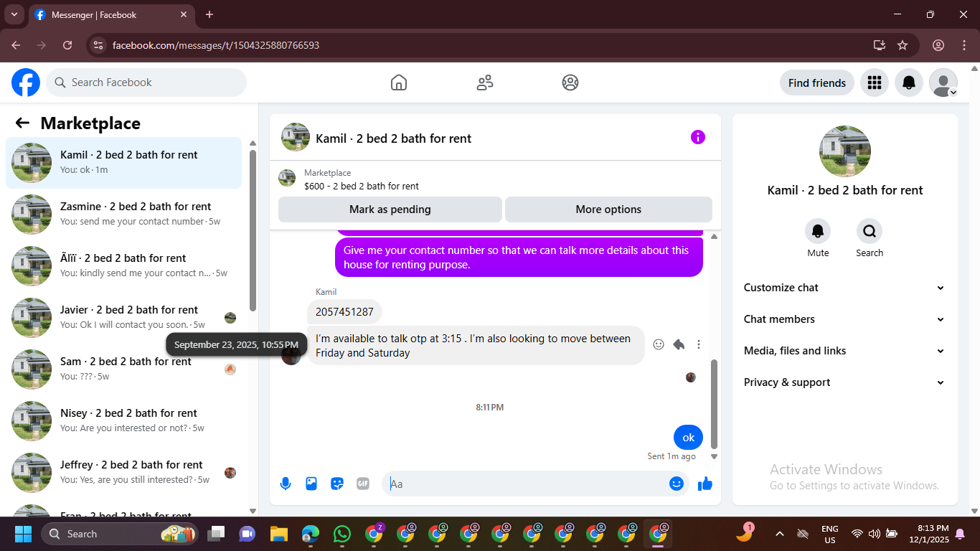Install app icon in address bar
This screenshot has height=551, width=980.
pos(880,45)
